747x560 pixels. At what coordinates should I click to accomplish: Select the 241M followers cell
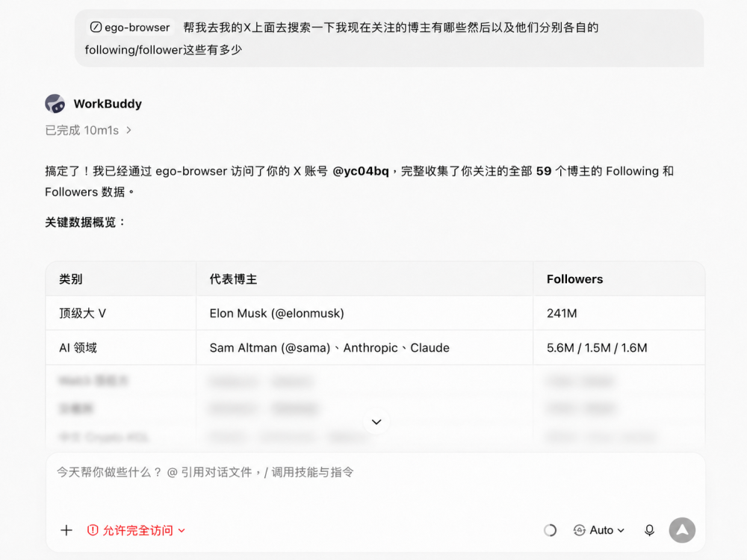[x=619, y=314]
